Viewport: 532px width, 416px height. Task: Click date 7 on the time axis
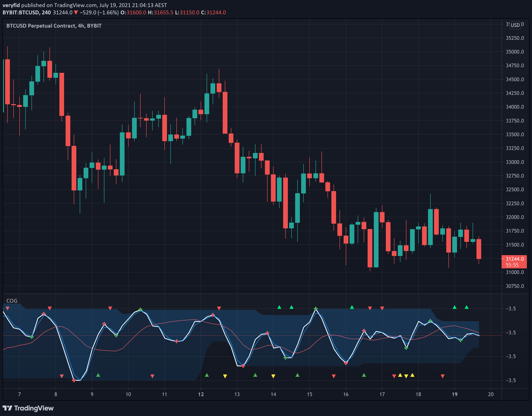20,394
